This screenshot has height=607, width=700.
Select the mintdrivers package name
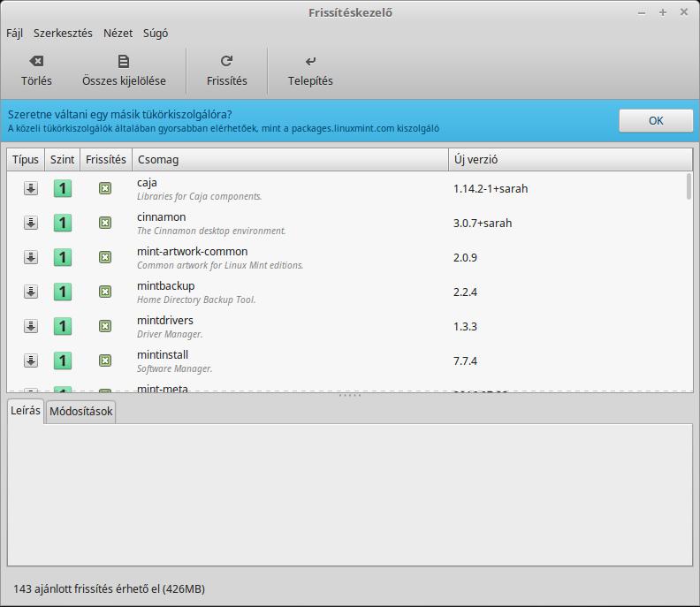[x=165, y=320]
